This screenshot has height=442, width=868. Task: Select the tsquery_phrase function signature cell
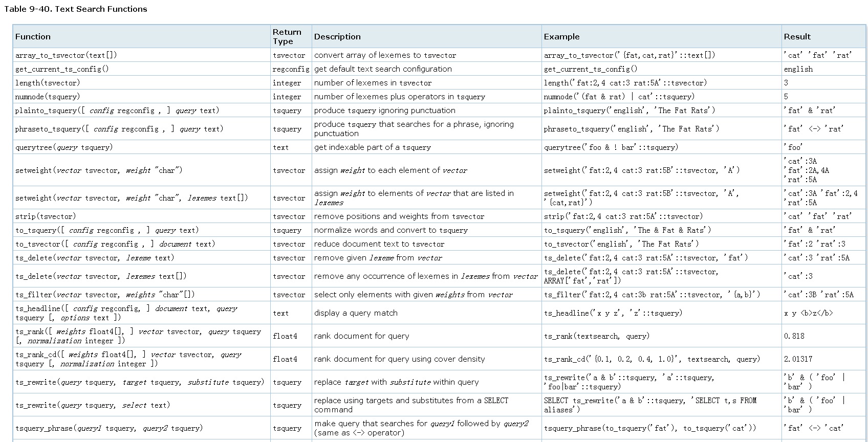click(109, 428)
